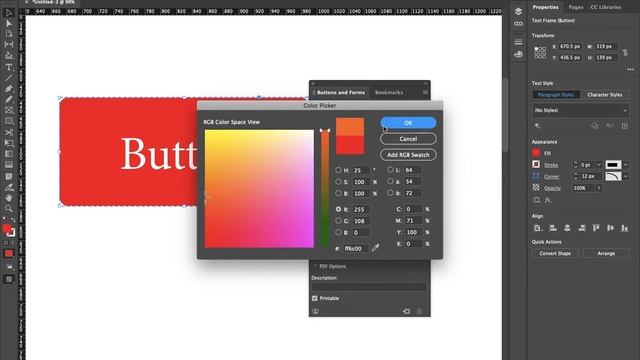Screen dimensions: 640x360
Task: Select the Rectangle tool
Action: pos(9,121)
